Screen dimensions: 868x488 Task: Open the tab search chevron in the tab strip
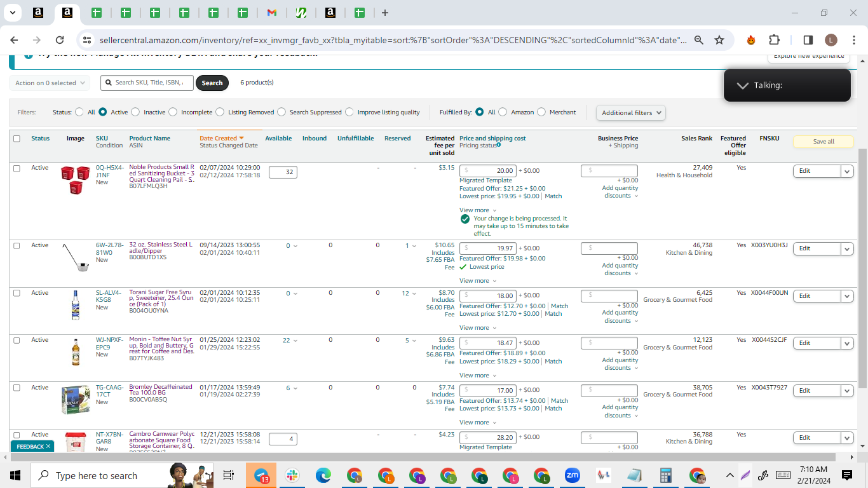pos(12,13)
